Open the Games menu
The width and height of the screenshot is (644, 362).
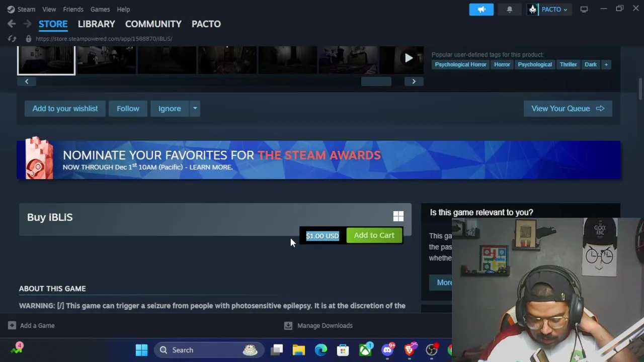click(100, 9)
